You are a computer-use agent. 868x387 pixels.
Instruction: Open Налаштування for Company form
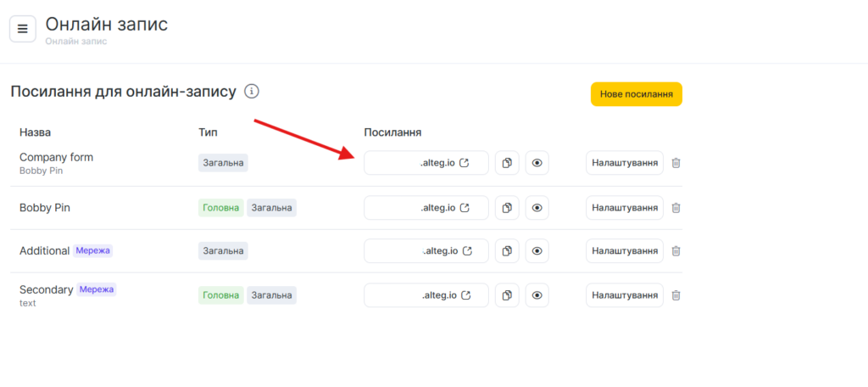click(624, 163)
